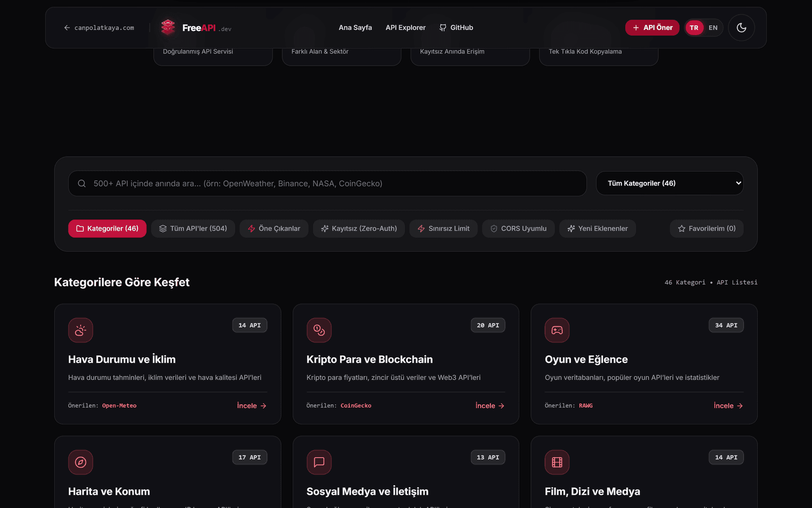Go to canpolatkaya.com back link
812x508 pixels.
pyautogui.click(x=99, y=28)
